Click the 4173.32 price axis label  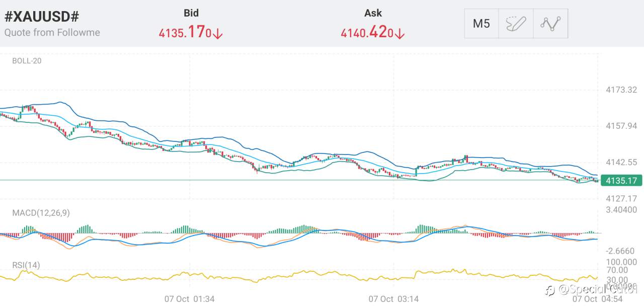tap(621, 90)
